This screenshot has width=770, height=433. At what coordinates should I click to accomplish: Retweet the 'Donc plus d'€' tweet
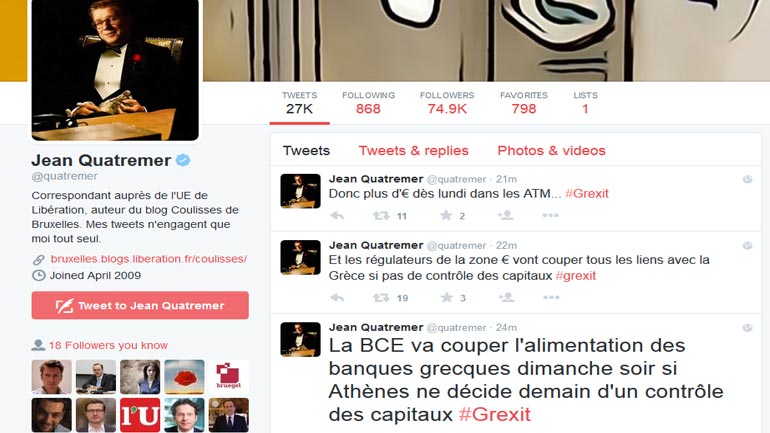(x=381, y=216)
